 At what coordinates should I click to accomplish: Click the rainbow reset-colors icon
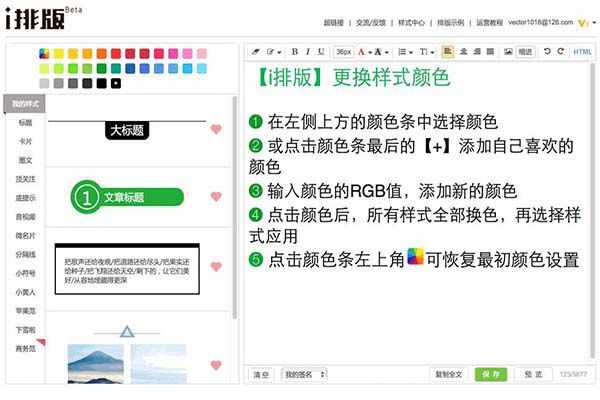[x=44, y=54]
